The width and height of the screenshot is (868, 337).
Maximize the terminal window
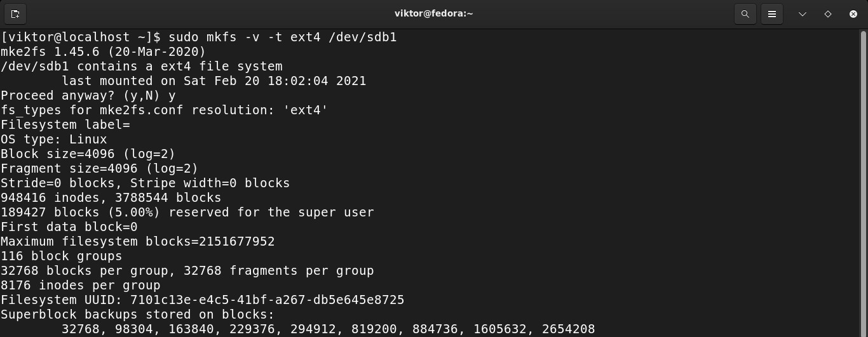pos(828,13)
